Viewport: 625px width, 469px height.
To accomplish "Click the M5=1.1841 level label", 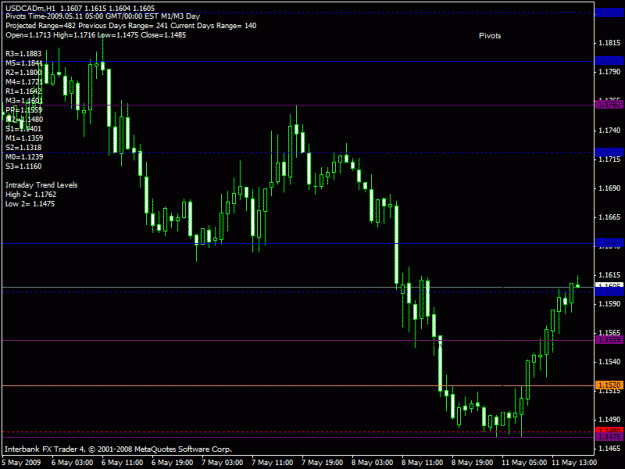I will tap(24, 63).
